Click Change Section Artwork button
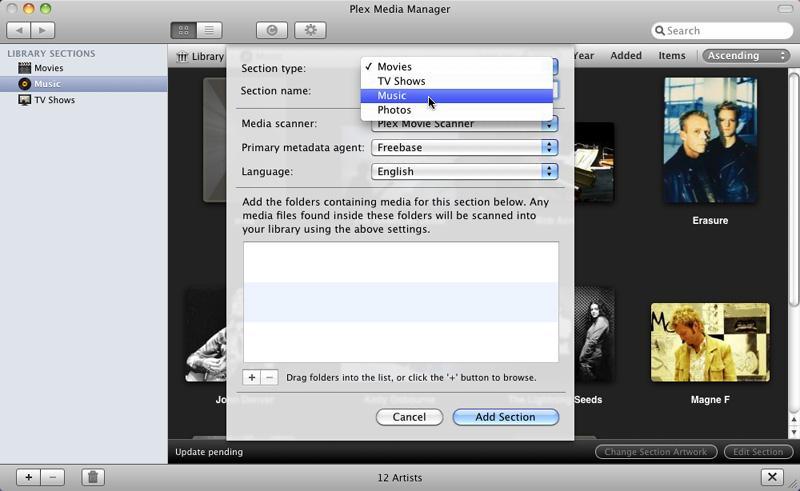The height and width of the screenshot is (491, 800). [x=656, y=452]
